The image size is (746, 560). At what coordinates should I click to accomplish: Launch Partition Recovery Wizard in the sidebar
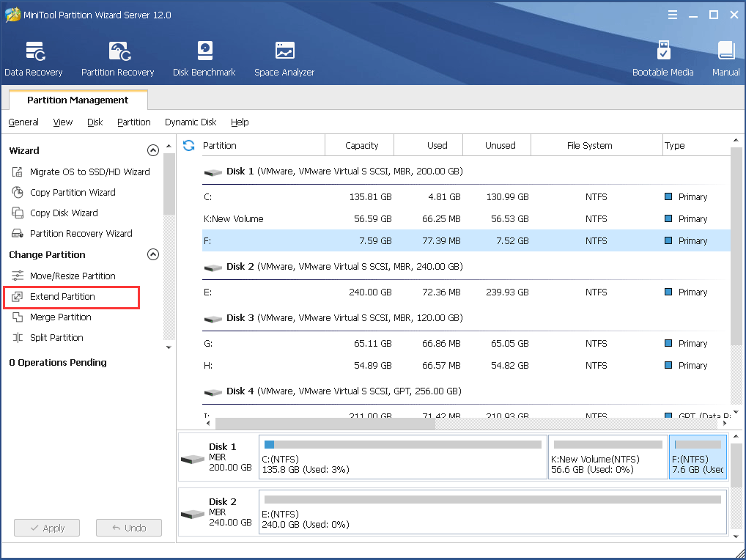pos(73,233)
